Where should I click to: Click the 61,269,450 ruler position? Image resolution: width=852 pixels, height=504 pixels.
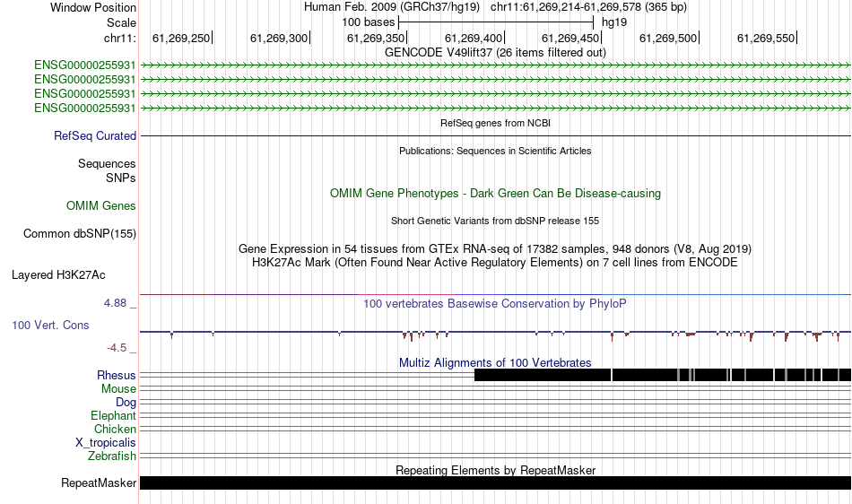click(571, 38)
